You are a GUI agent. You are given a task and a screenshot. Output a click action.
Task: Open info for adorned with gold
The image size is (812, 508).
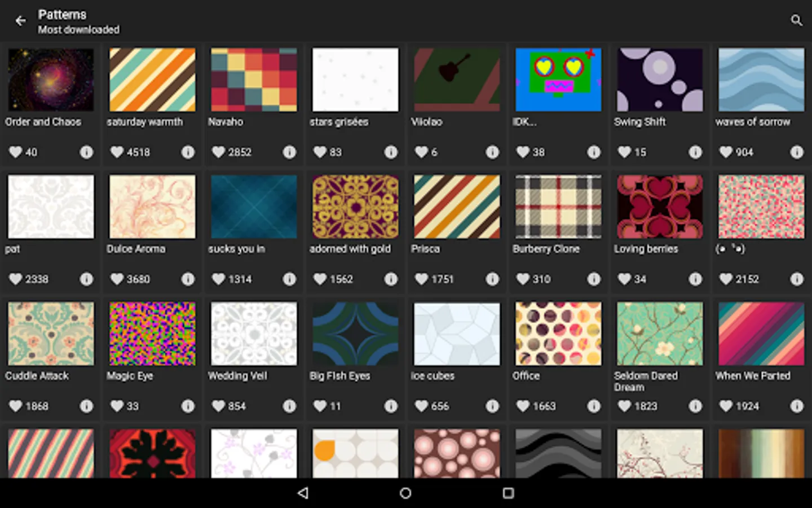click(391, 279)
